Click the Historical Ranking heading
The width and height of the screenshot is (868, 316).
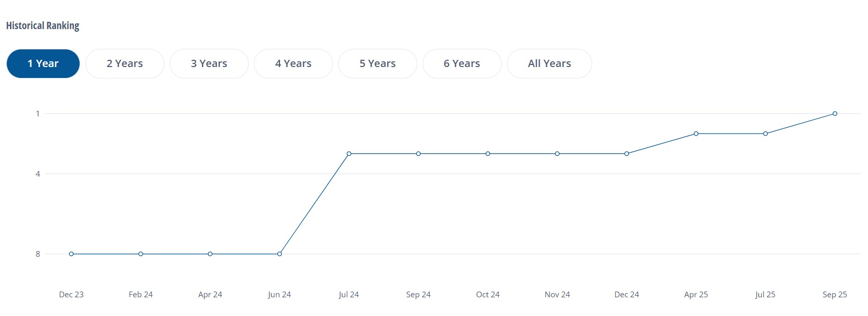pos(43,25)
